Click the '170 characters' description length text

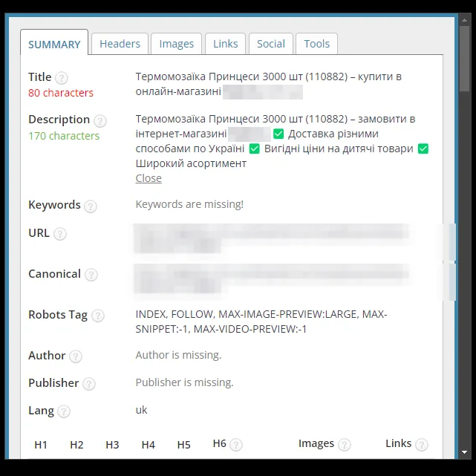(x=64, y=136)
